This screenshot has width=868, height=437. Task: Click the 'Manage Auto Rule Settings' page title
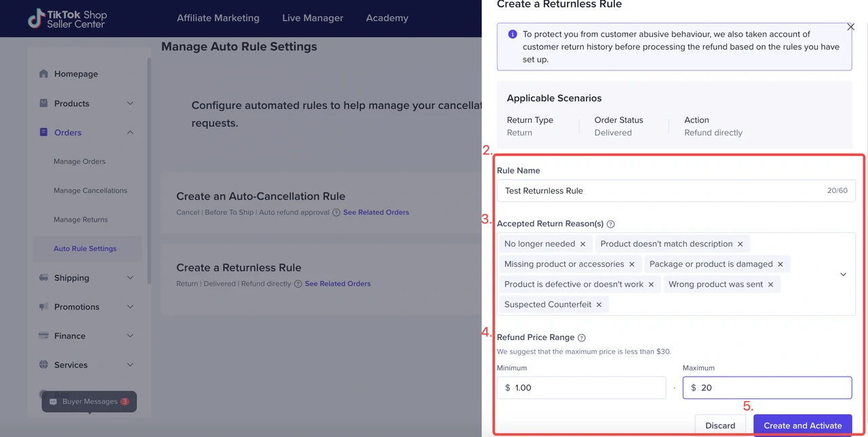pyautogui.click(x=239, y=47)
